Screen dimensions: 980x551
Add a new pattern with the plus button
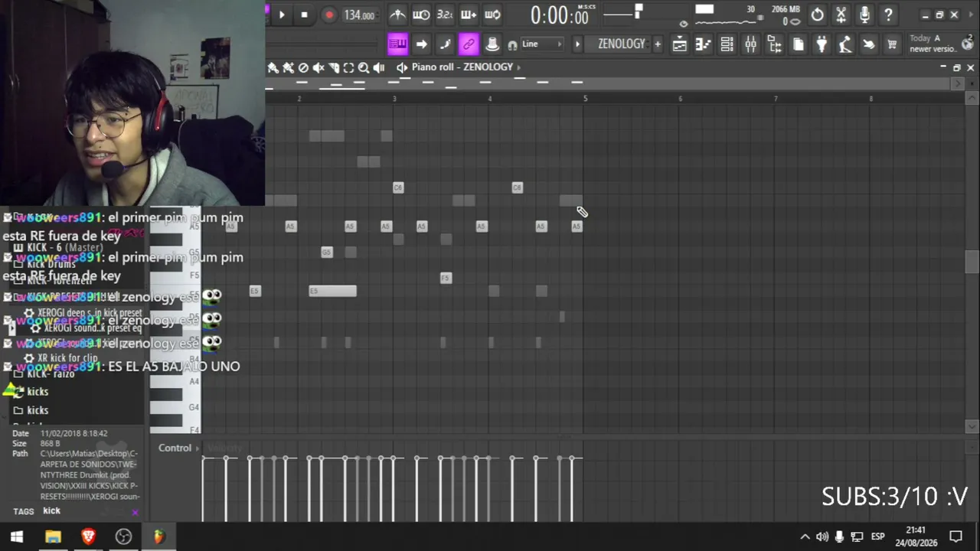pyautogui.click(x=657, y=44)
